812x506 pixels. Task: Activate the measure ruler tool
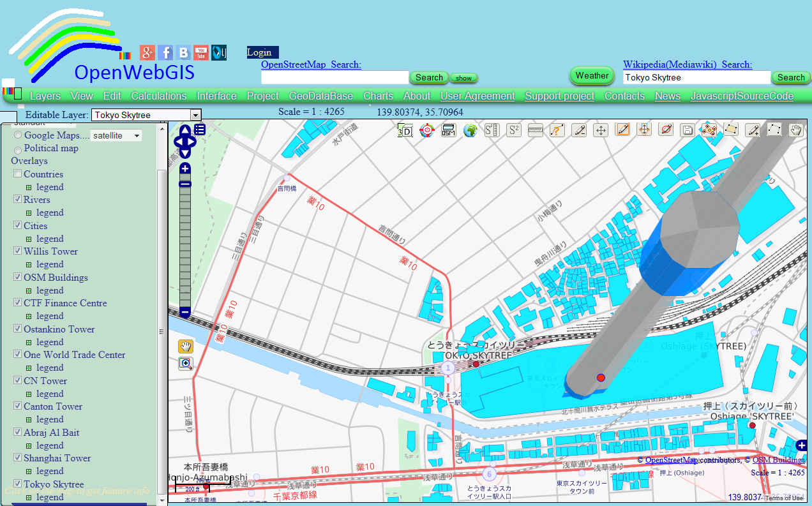tap(536, 130)
